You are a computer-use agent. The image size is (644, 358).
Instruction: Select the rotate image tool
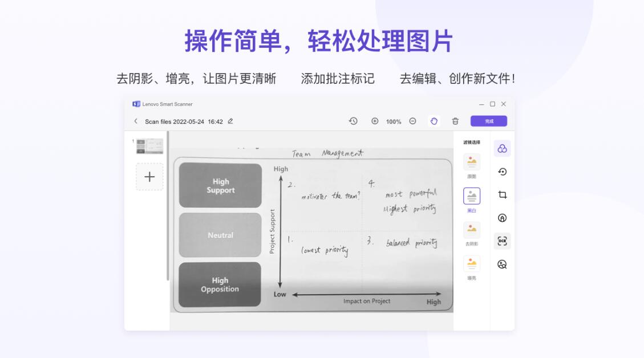(x=502, y=172)
